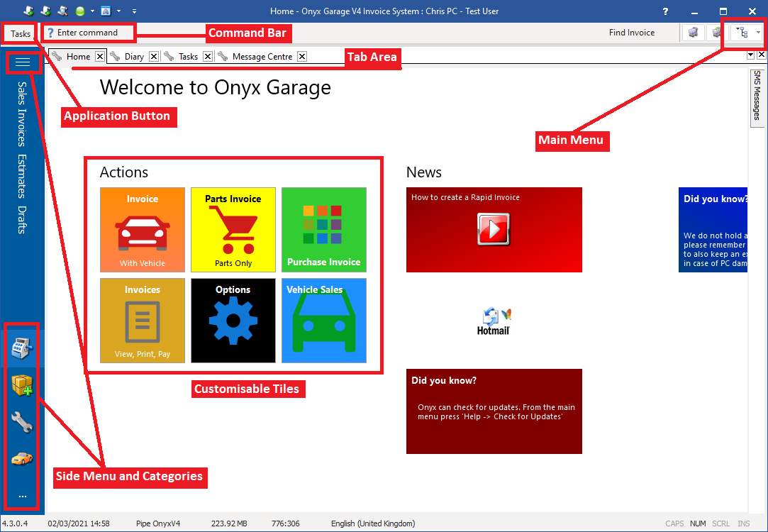Open the Purchase Invoice tile
This screenshot has width=768, height=532.
tap(324, 230)
